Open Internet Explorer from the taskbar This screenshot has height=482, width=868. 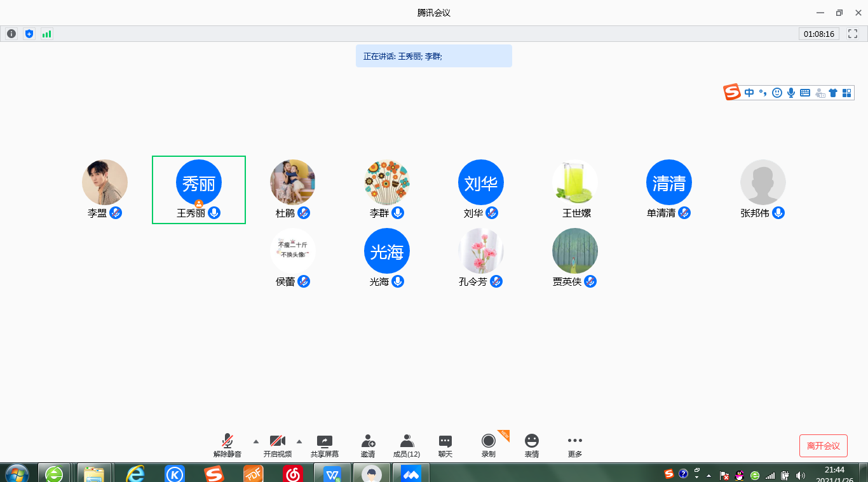(135, 473)
